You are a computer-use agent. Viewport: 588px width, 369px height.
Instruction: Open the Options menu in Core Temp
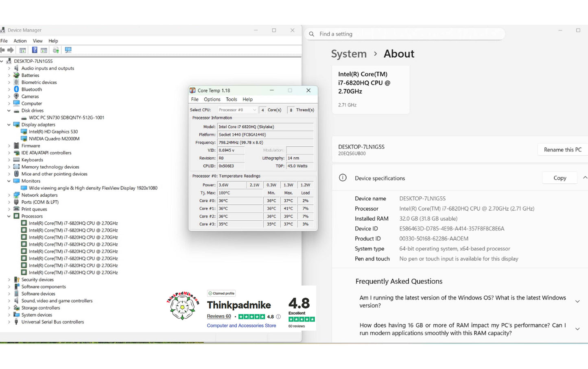212,99
